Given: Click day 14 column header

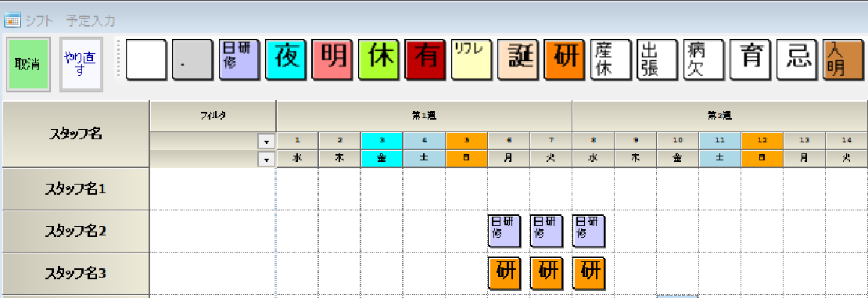Looking at the screenshot, I should click(846, 141).
